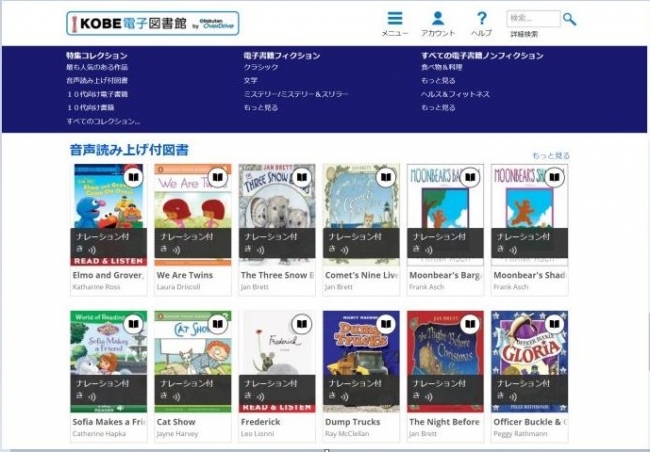Click the narration speaker icon on Officer Buckle
This screenshot has width=650, height=452.
click(513, 396)
